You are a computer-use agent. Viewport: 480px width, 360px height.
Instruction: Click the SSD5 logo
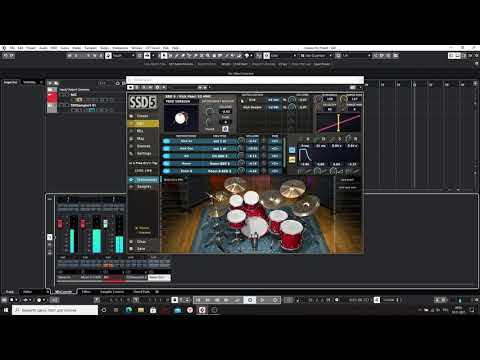[143, 102]
